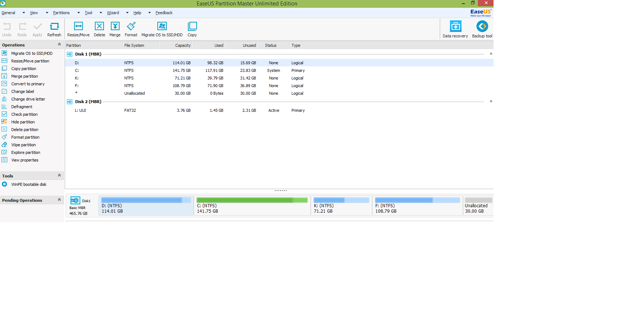Open the Feedback menu
The height and width of the screenshot is (331, 644).
click(x=164, y=13)
